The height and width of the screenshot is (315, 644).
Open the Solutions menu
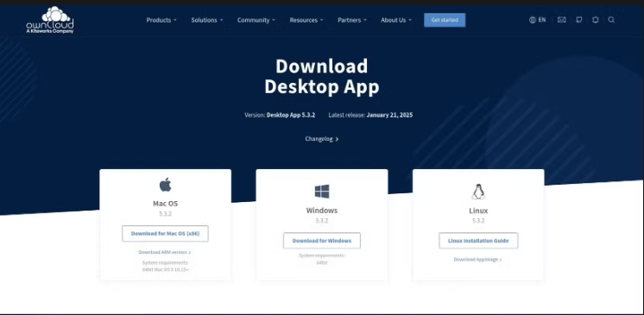tap(207, 20)
